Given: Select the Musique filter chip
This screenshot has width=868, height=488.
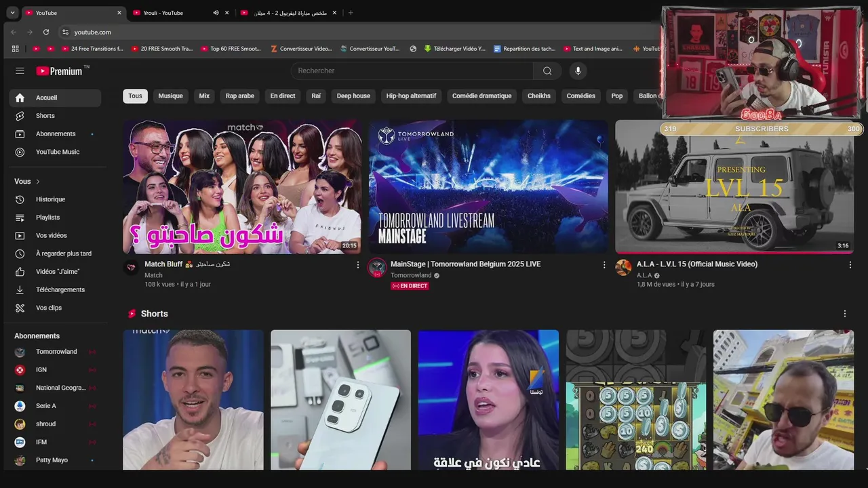Looking at the screenshot, I should (171, 96).
